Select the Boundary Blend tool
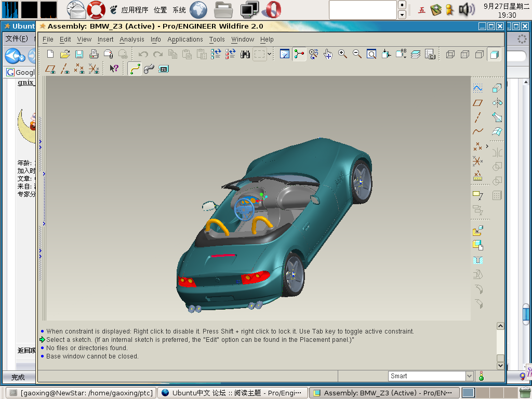532x399 pixels. [x=497, y=131]
